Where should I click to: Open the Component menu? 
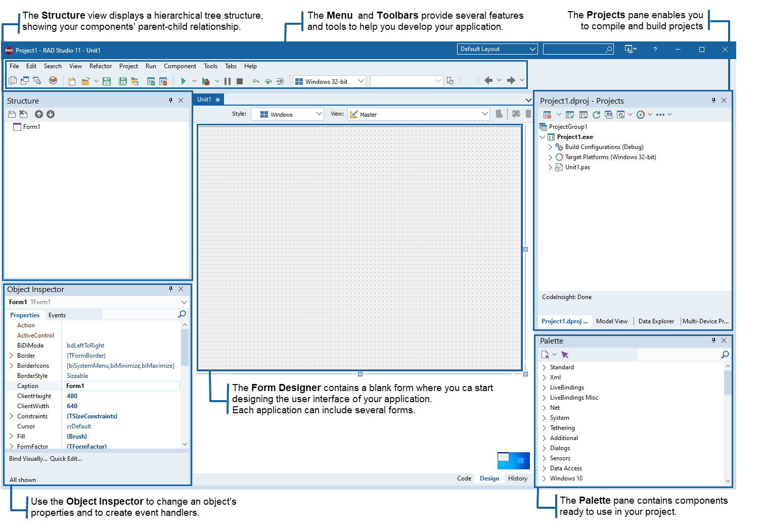[x=180, y=66]
